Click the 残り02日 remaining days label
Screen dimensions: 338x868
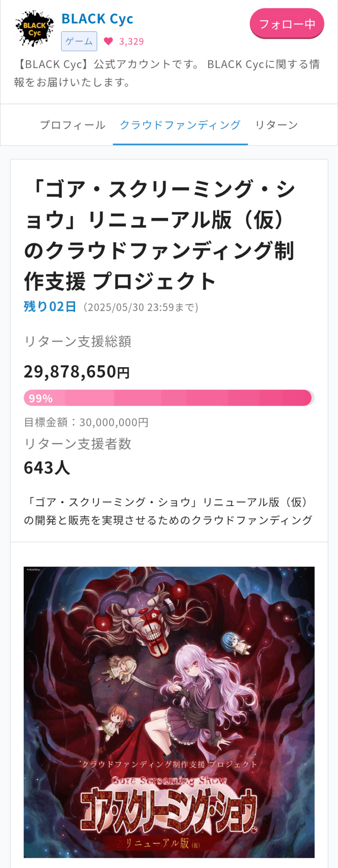point(50,307)
